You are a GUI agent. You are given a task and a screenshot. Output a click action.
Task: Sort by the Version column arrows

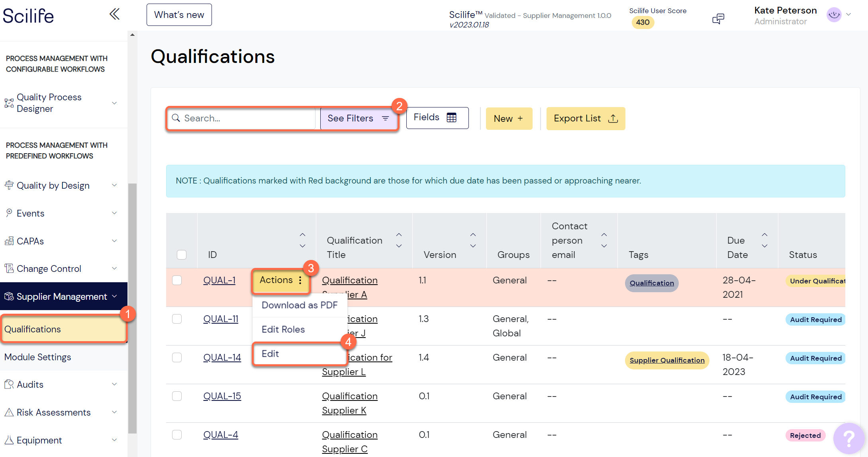tap(473, 240)
